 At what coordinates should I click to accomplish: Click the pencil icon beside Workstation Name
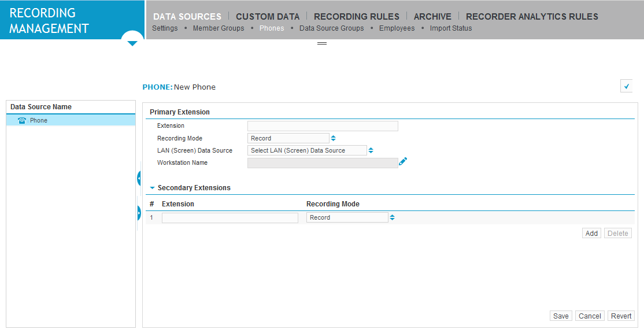tap(403, 162)
